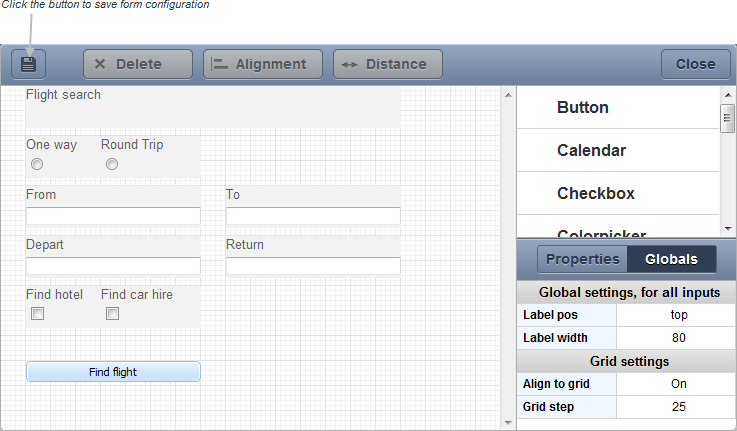The image size is (737, 431).
Task: Tick the Find hotel checkbox
Action: click(x=37, y=313)
